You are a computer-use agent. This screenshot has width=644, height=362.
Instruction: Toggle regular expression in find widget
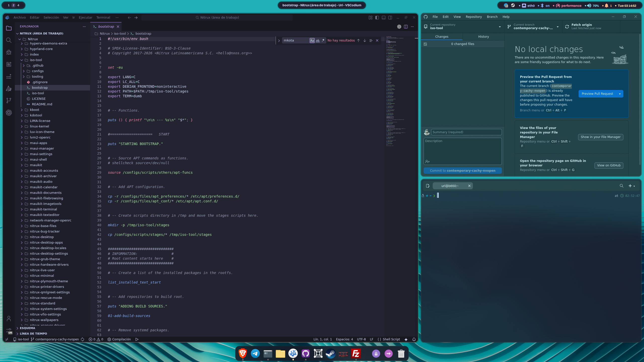tap(323, 40)
